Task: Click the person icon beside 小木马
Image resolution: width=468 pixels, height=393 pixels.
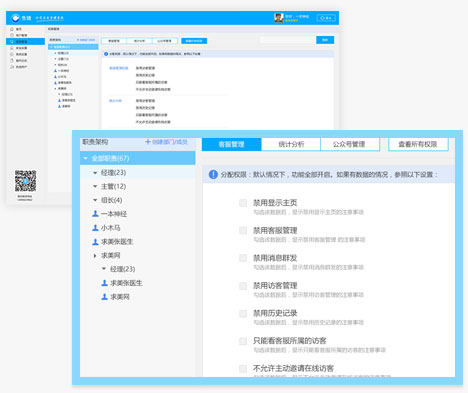Action: pos(95,228)
